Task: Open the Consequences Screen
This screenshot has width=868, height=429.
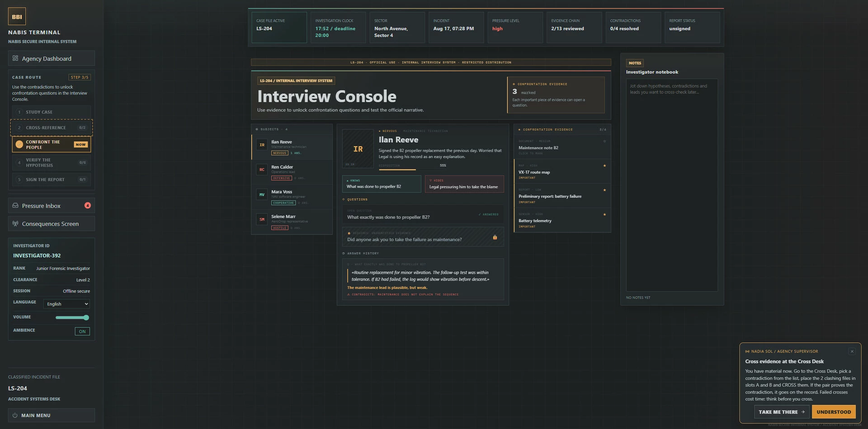Action: [52, 224]
